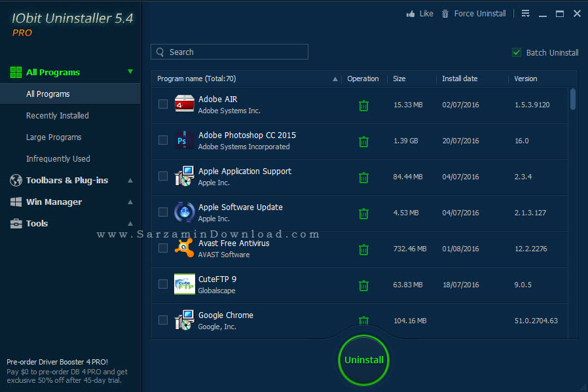The height and width of the screenshot is (392, 588).
Task: Click the Adobe AIR red box icon
Action: point(185,104)
